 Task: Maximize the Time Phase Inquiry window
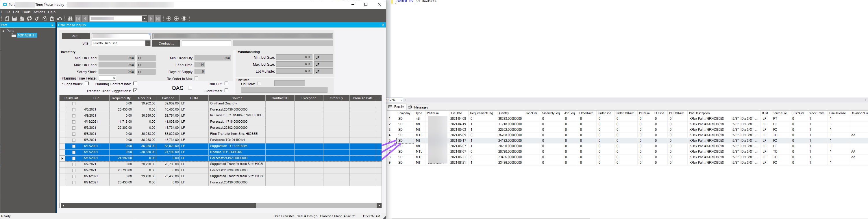point(366,4)
